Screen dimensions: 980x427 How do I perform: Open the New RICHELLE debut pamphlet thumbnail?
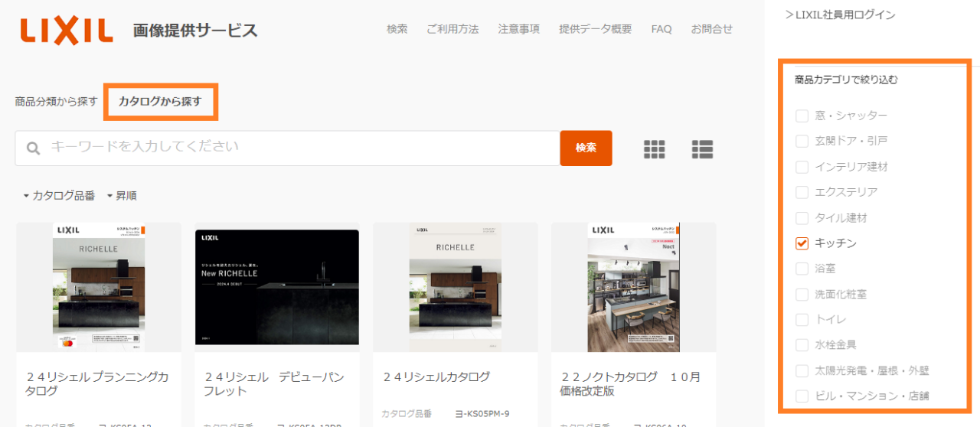pos(276,288)
